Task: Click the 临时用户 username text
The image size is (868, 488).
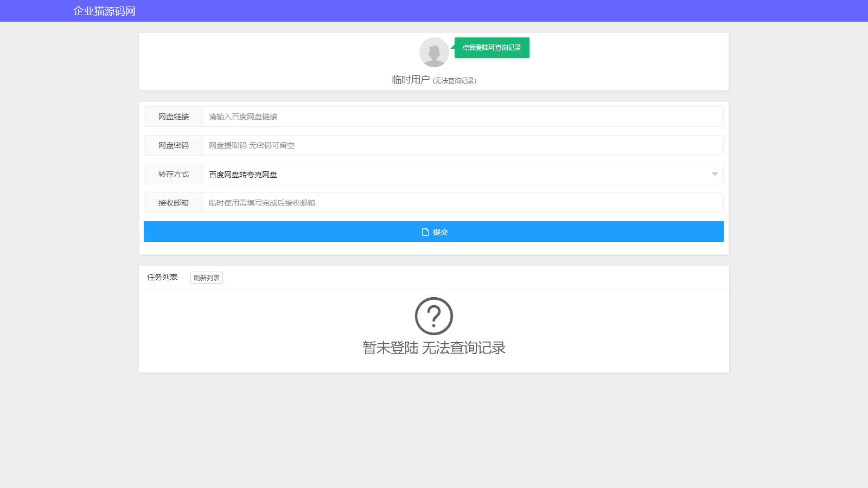Action: pos(411,80)
